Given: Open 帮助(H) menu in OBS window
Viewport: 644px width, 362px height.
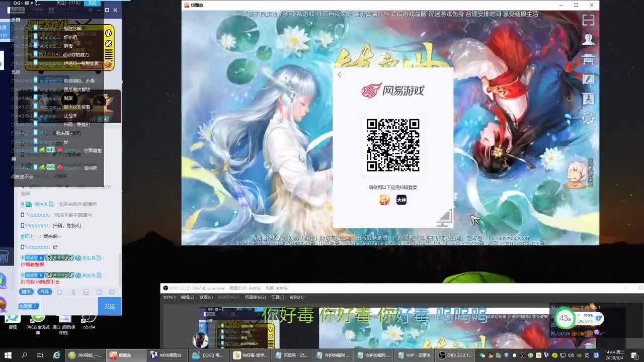Looking at the screenshot, I should (x=296, y=297).
